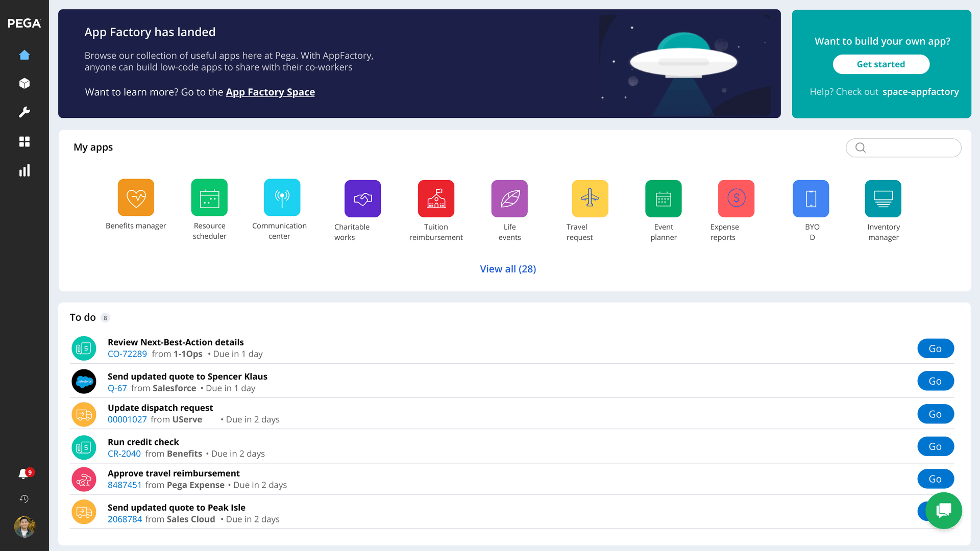This screenshot has width=980, height=551.
Task: Click Go on Approve travel reimbursement task
Action: tap(936, 479)
